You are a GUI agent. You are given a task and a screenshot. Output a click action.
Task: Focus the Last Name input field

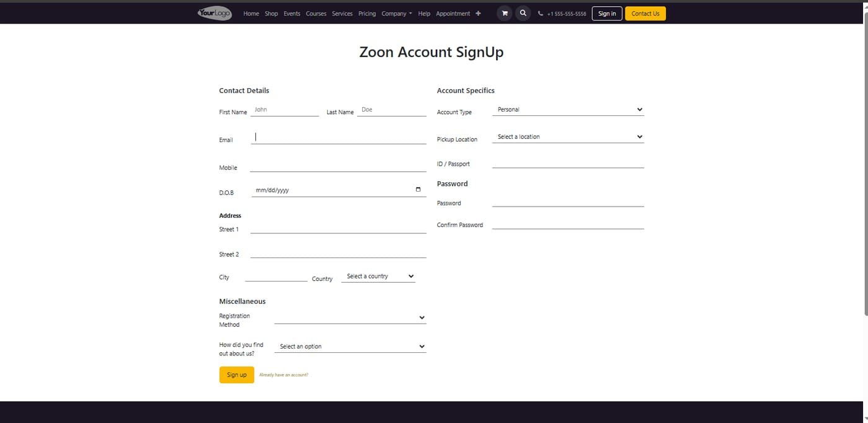(x=392, y=110)
